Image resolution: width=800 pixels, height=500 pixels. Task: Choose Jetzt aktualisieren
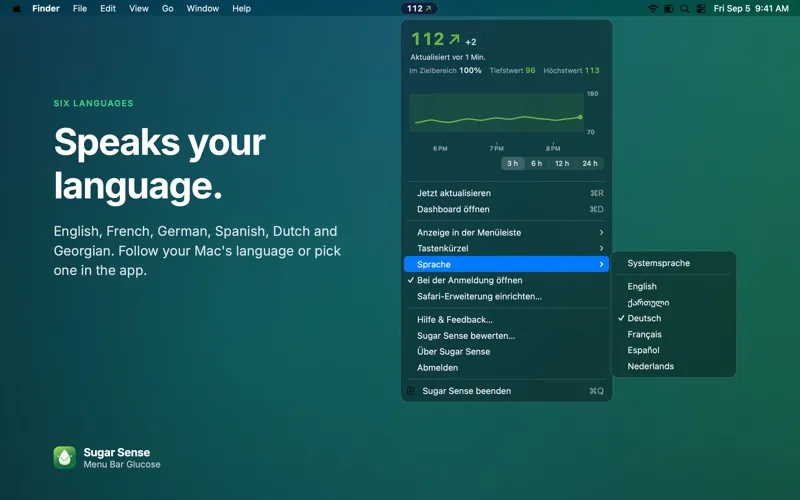coord(506,193)
